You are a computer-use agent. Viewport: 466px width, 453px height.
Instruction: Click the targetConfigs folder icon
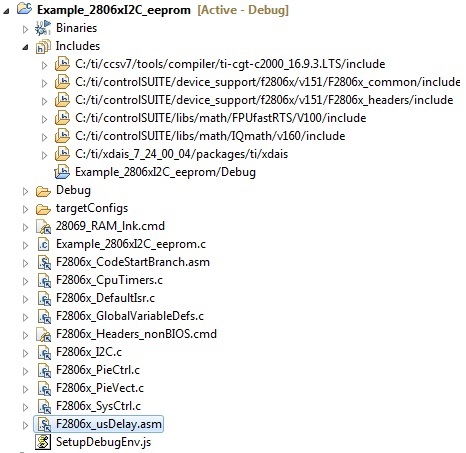pos(43,209)
